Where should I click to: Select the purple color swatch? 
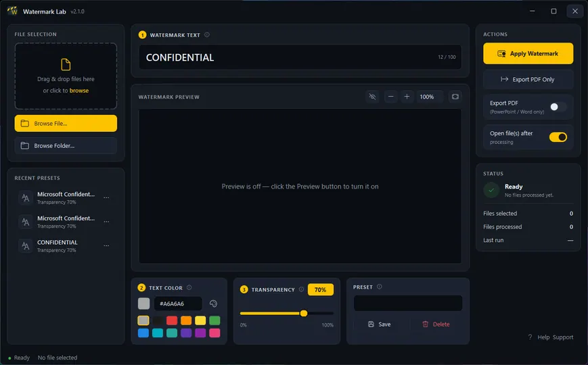pos(200,333)
